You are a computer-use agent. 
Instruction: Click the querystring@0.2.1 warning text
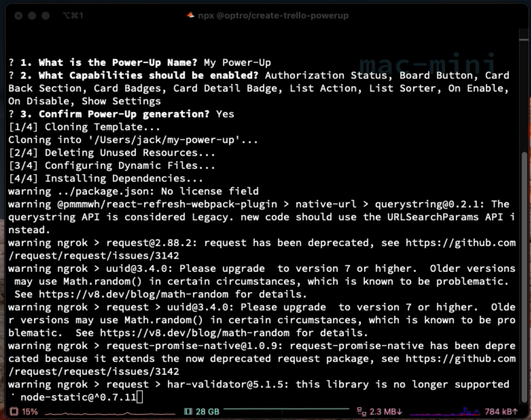point(262,217)
